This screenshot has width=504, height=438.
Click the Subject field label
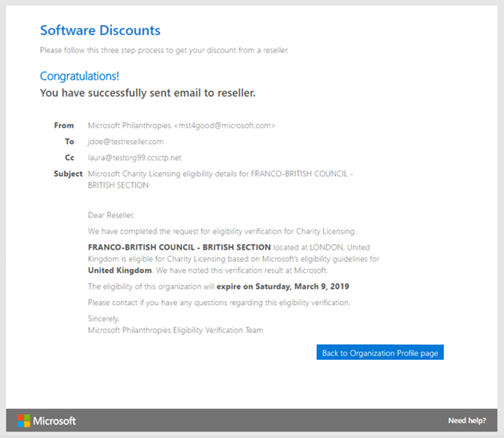(68, 174)
